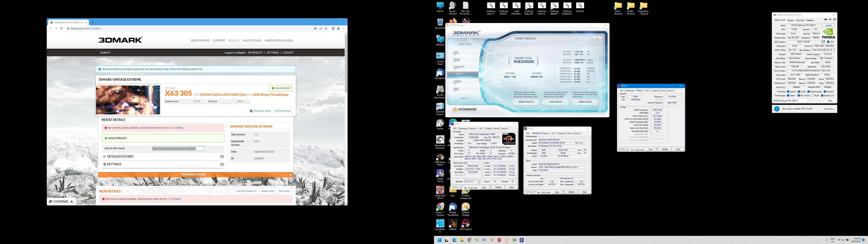Screen dimensions: 868x244
Task: Toggle the DirectCompute checkbox in GPU-Z
Action: click(x=809, y=92)
